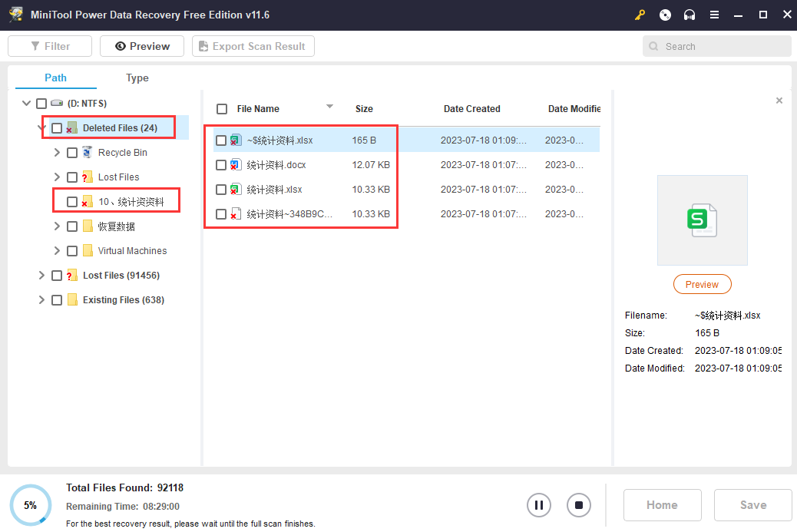Check the Lost Files (91456) checkbox
Viewport: 797px width, 532px height.
(57, 276)
